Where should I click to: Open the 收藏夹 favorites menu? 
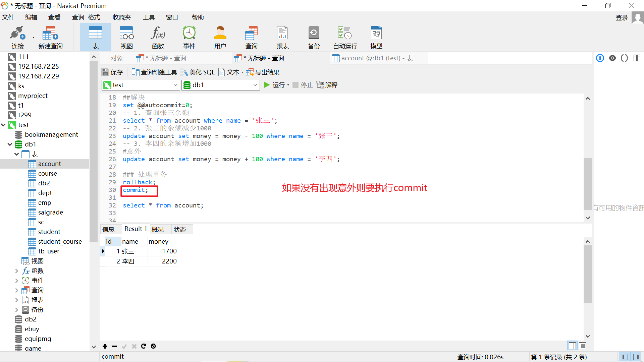click(x=121, y=17)
